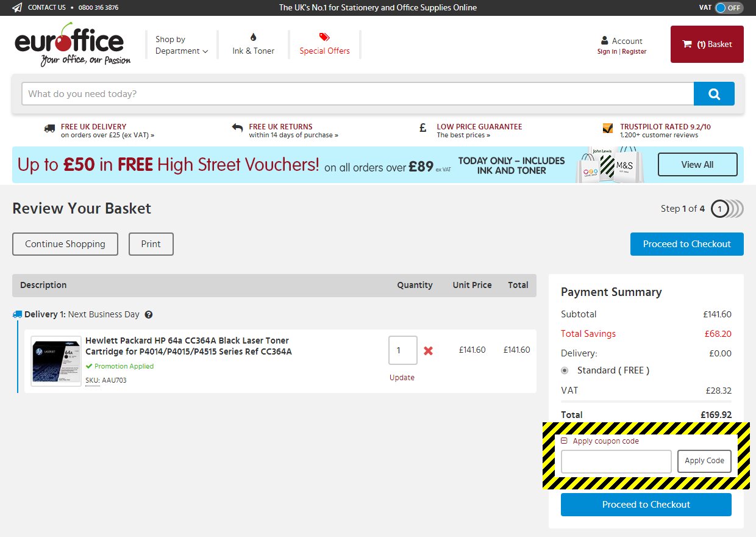Remove the toner item with red X
Screen dimensions: 756x537
point(428,351)
